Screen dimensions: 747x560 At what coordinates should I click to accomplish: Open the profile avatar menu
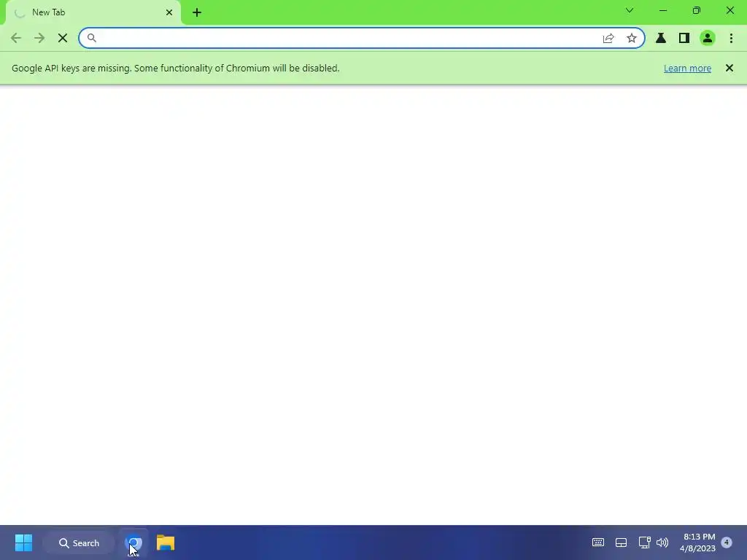point(708,38)
